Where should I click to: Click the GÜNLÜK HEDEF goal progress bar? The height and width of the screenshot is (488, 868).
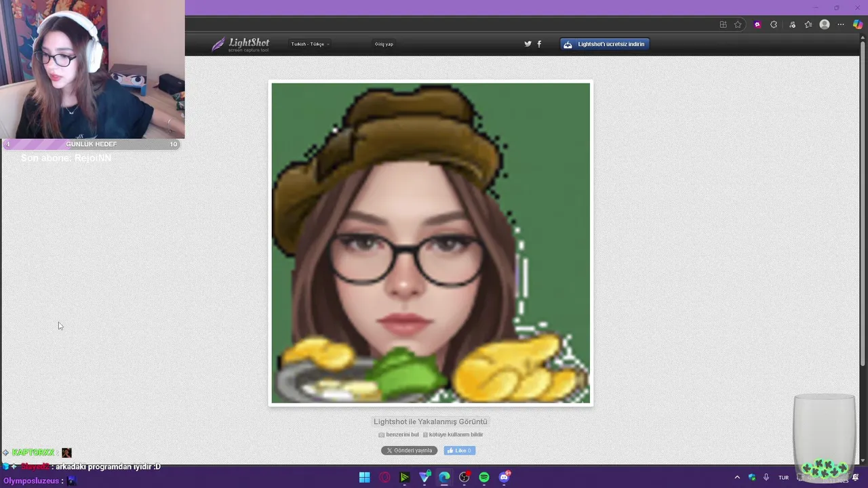coord(92,144)
